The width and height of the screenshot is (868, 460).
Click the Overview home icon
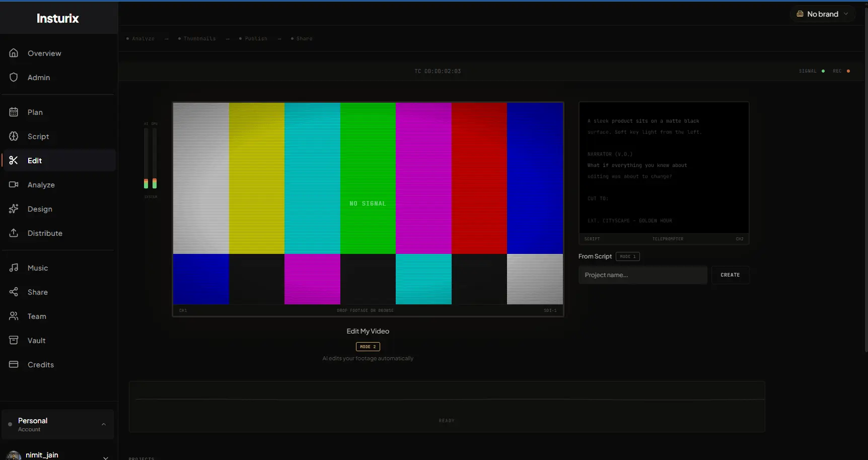point(14,53)
